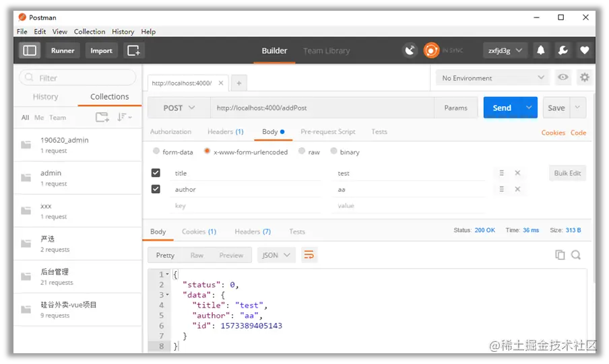Add new request tab with plus
609x364 pixels.
click(x=239, y=83)
